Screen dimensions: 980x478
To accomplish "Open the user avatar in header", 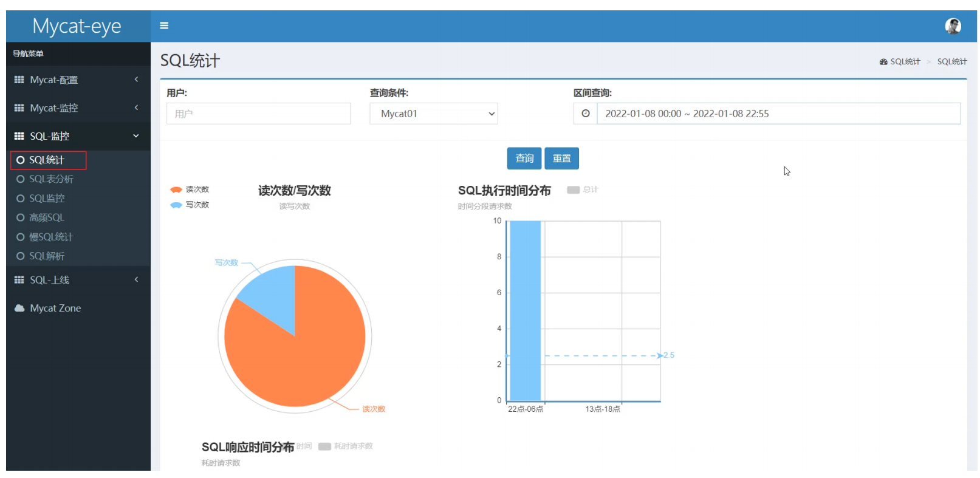I will coord(953,26).
